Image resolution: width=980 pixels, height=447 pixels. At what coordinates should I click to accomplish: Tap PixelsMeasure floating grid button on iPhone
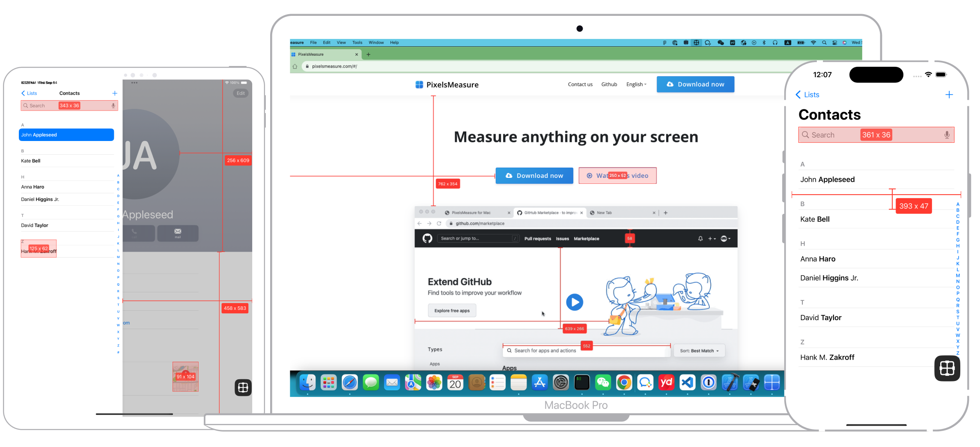[x=947, y=368]
